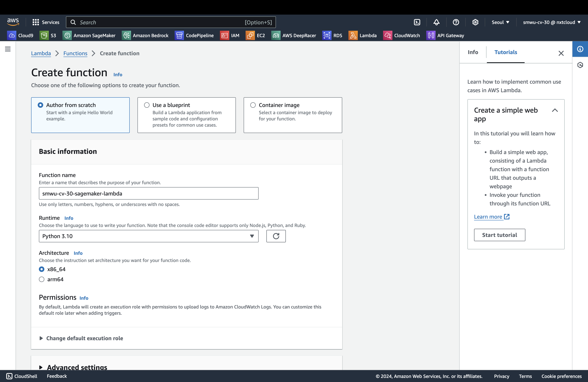Click the refresh runtime list button
588x382 pixels.
point(276,236)
